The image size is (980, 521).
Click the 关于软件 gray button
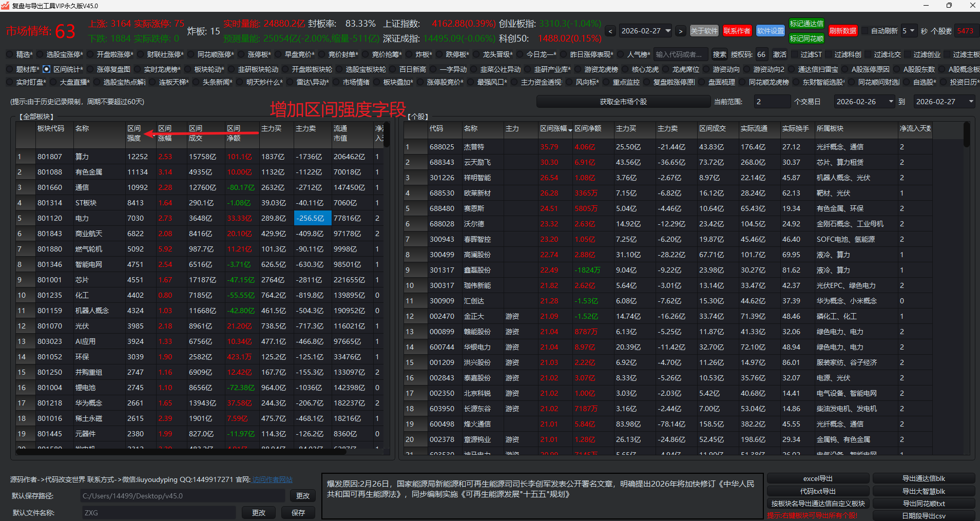click(704, 31)
